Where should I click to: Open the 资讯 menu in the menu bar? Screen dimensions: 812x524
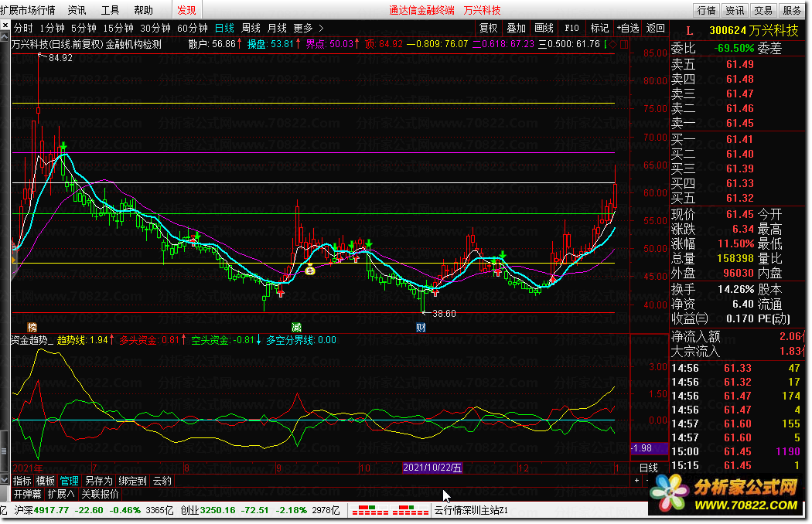click(x=77, y=10)
